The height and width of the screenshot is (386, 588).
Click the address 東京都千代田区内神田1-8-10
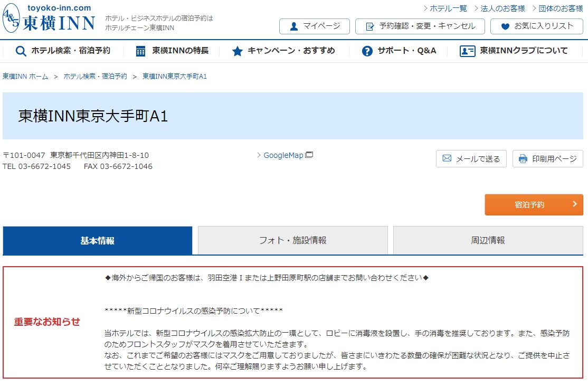click(x=99, y=155)
